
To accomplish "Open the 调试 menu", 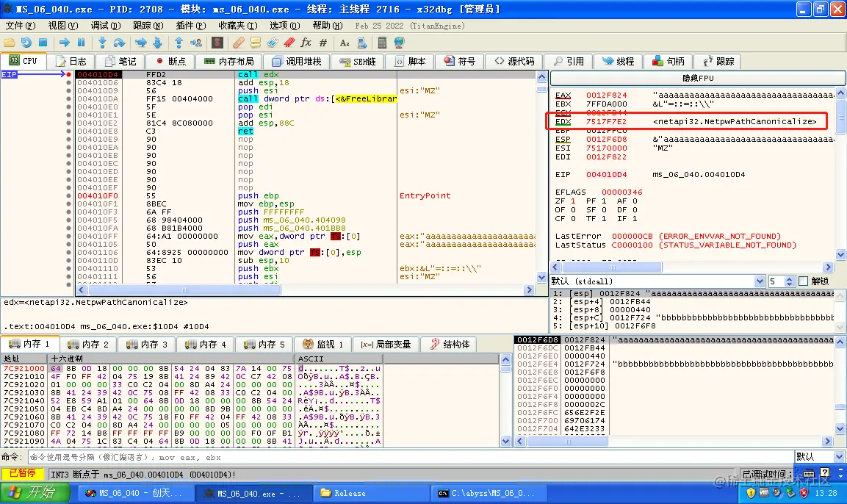I will (x=106, y=26).
